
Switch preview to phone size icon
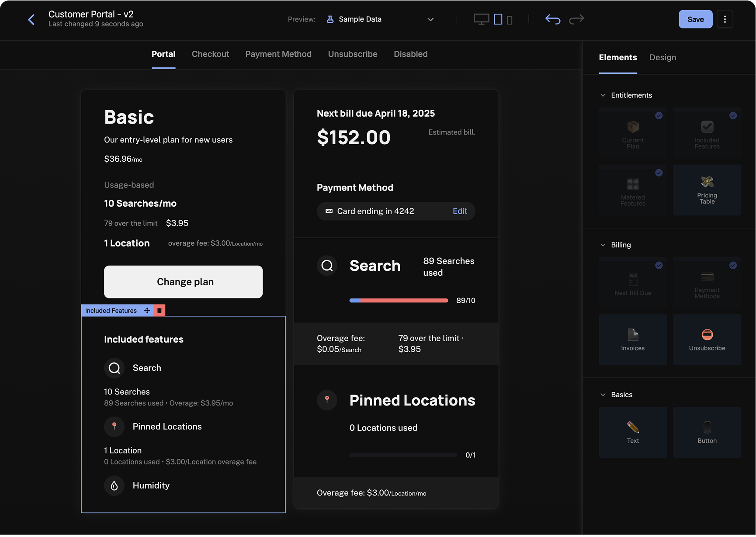pos(510,19)
